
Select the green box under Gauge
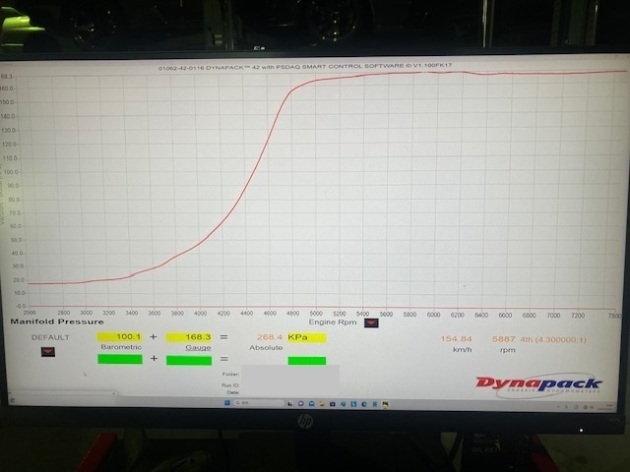tap(189, 359)
